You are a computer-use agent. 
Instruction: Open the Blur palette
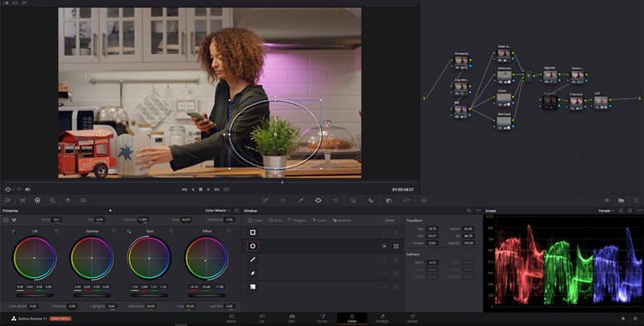click(371, 201)
